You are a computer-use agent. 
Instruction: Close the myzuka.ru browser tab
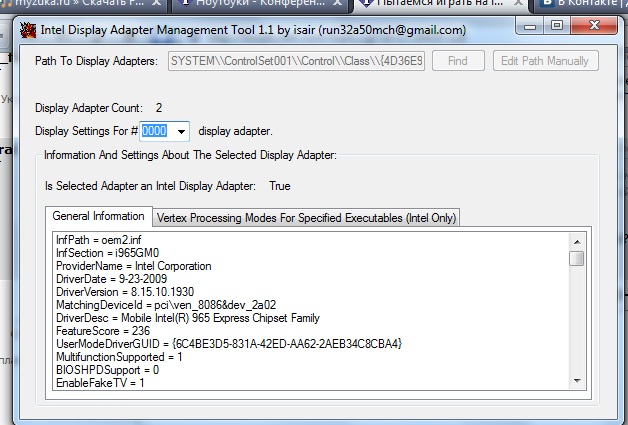coord(157,3)
